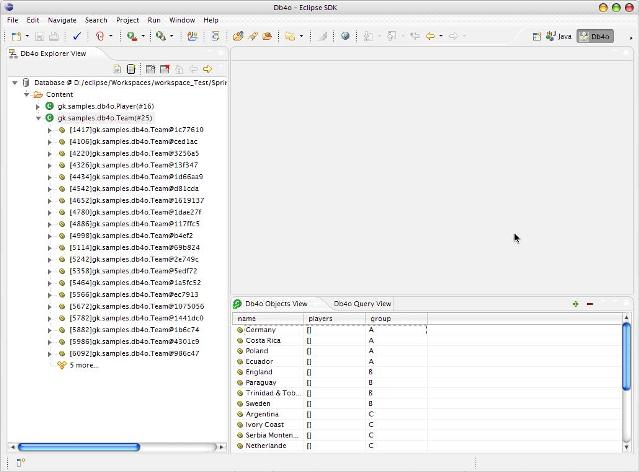This screenshot has height=472, width=639.
Task: Click the '5 more...' tree entry
Action: pos(83,365)
